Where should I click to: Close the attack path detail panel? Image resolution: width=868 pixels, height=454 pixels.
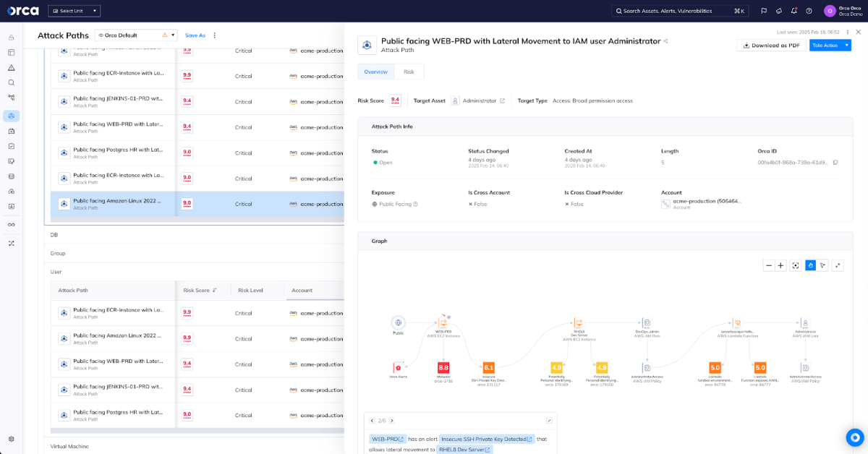[859, 32]
